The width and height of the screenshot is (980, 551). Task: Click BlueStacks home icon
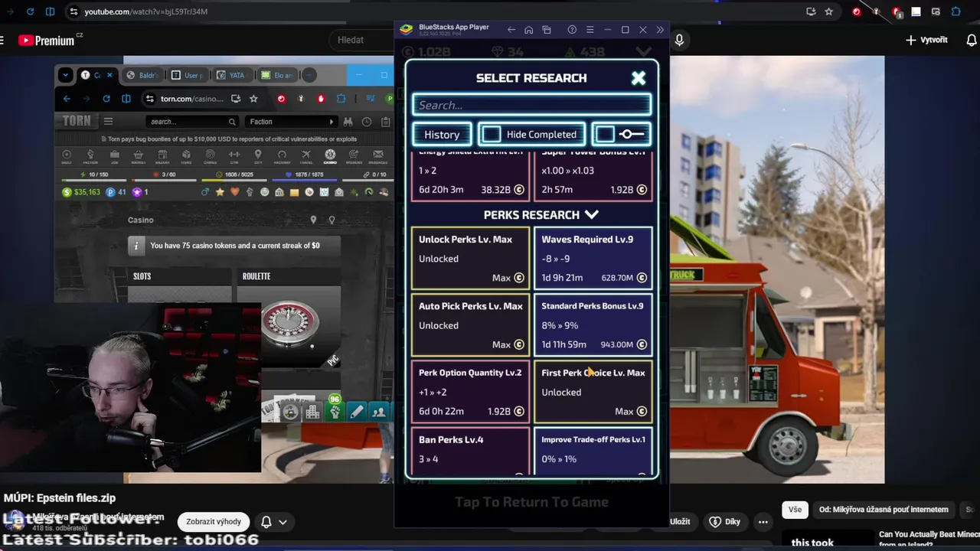(x=528, y=30)
